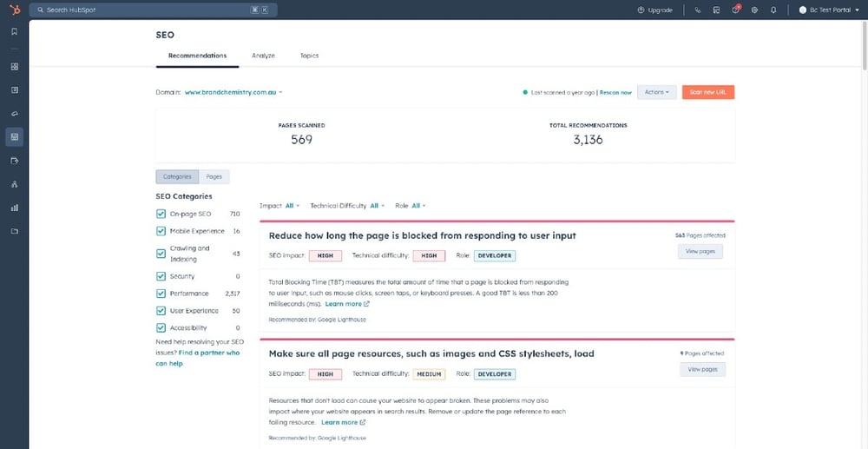
Task: Click the '563 Pages affected' text
Action: coord(700,235)
